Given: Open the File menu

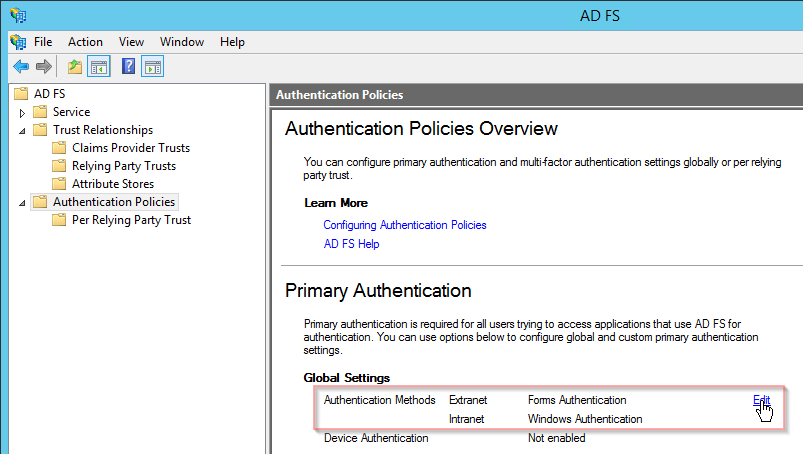Looking at the screenshot, I should [x=43, y=42].
